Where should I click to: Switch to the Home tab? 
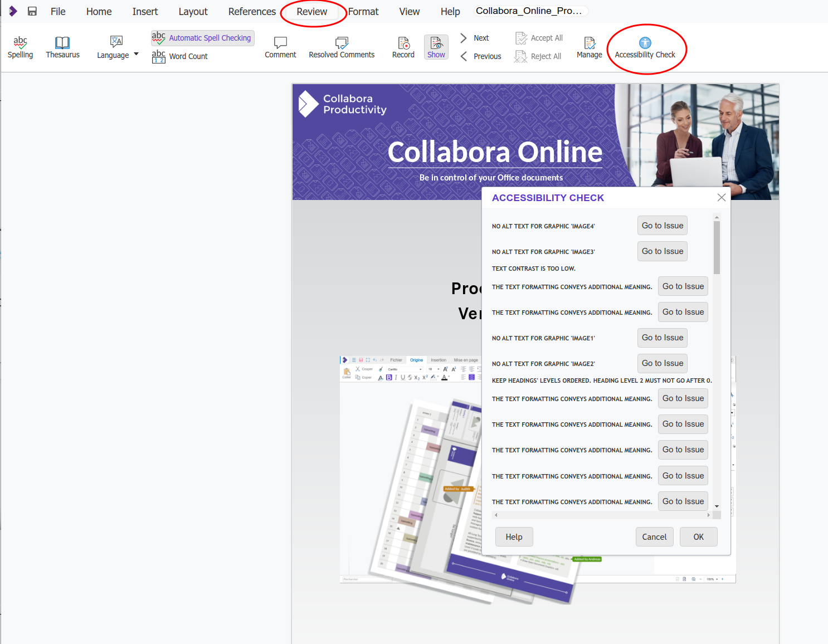tap(99, 12)
